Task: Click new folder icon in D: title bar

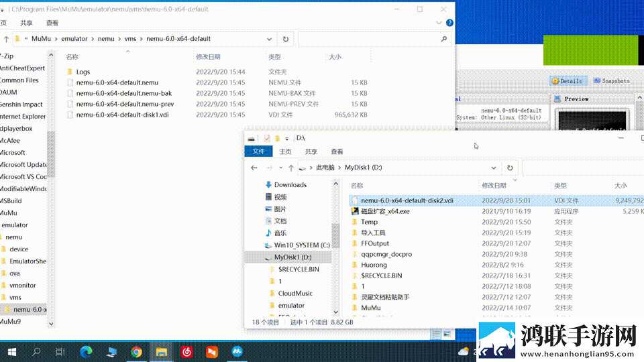Action: pyautogui.click(x=278, y=138)
